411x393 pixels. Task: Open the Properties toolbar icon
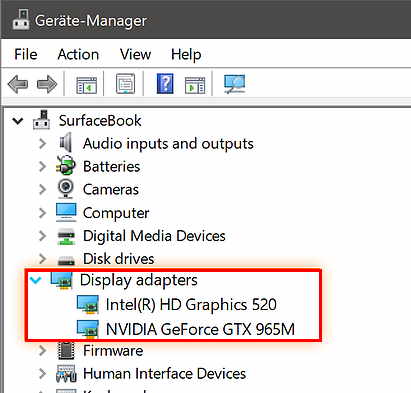[x=125, y=84]
